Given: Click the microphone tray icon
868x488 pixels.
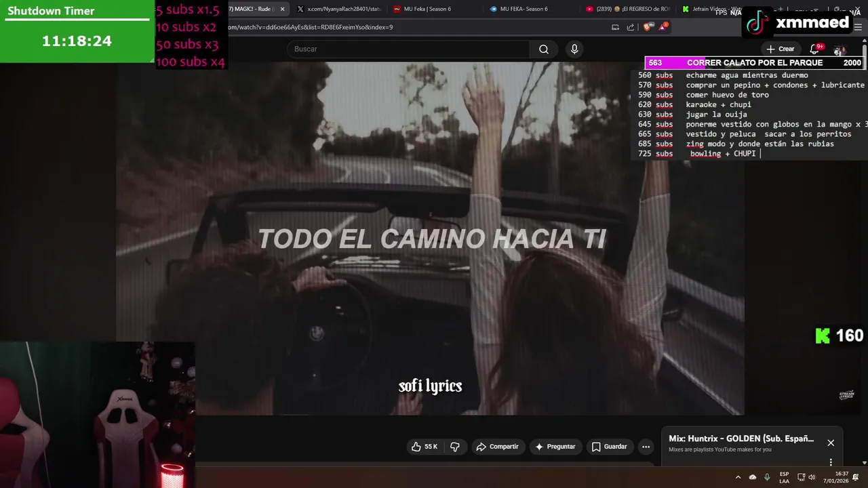Looking at the screenshot, I should [x=767, y=477].
